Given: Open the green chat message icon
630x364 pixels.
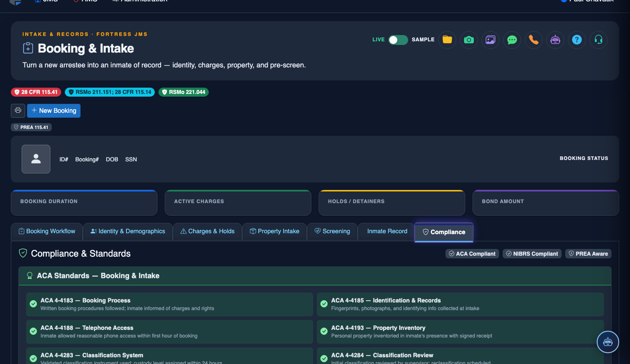Looking at the screenshot, I should [512, 40].
